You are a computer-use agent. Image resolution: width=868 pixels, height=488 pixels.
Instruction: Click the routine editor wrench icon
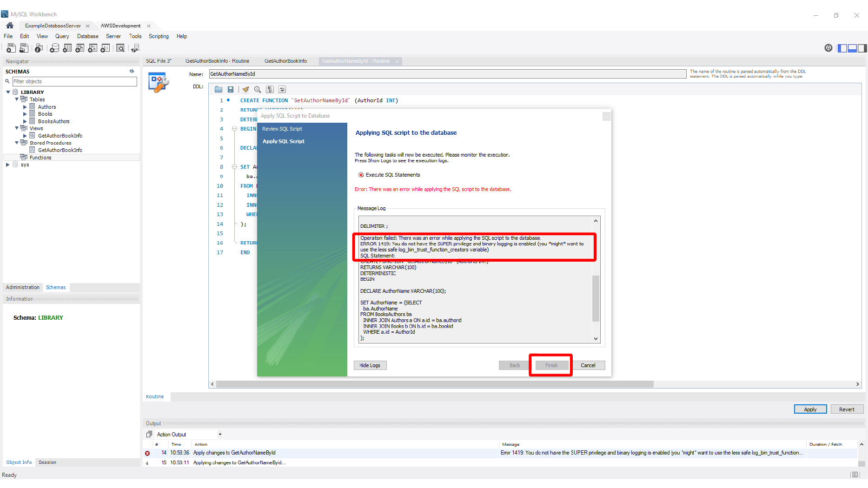point(158,83)
